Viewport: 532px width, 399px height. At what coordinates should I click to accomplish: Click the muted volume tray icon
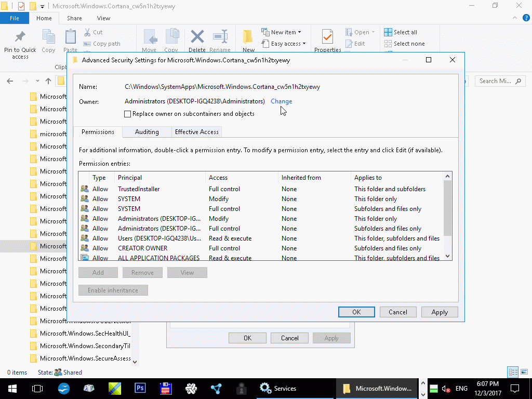coord(446,389)
